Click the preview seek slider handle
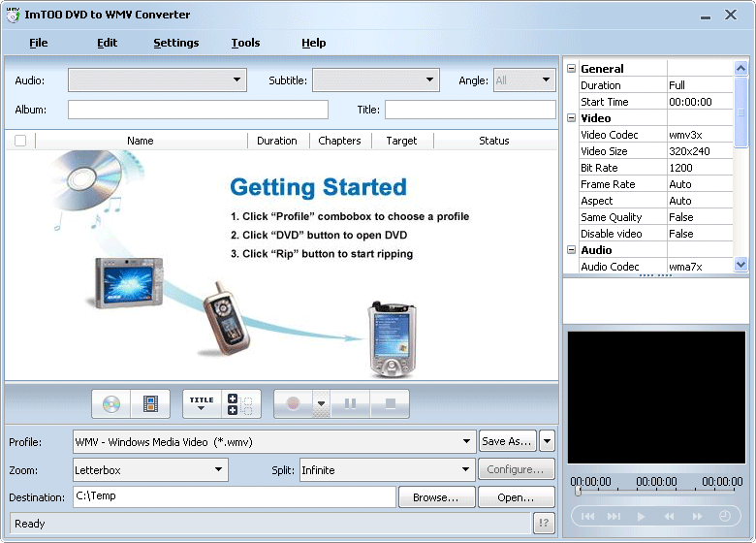756x543 pixels. (578, 492)
